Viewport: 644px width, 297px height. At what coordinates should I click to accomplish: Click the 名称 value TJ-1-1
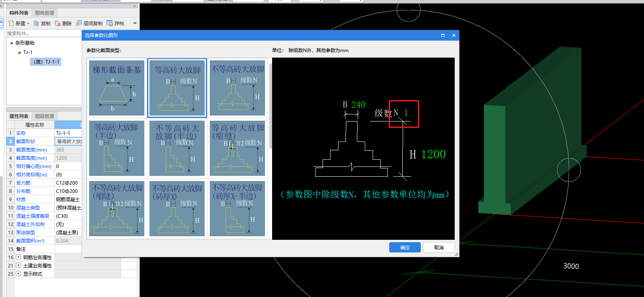(63, 133)
